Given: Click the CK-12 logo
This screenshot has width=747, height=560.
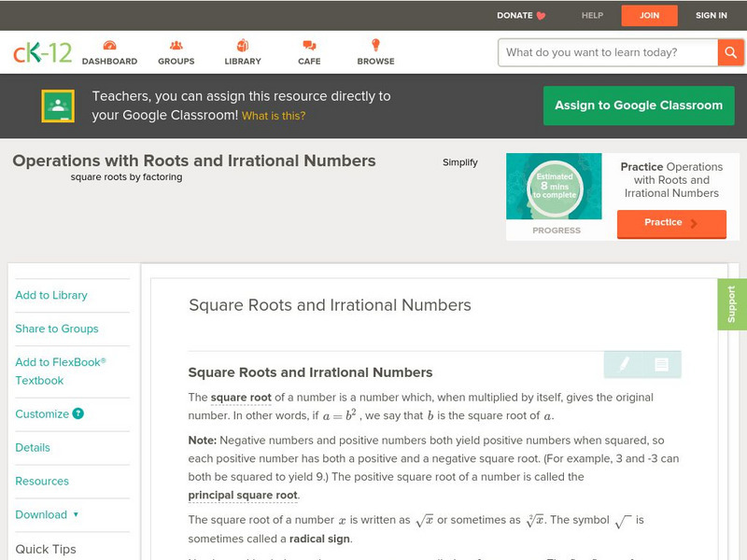Looking at the screenshot, I should [42, 53].
